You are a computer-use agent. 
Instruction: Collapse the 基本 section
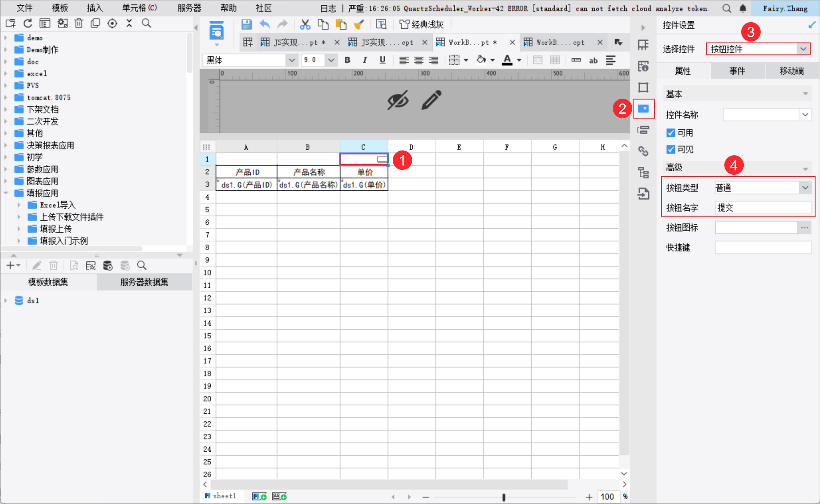point(805,94)
